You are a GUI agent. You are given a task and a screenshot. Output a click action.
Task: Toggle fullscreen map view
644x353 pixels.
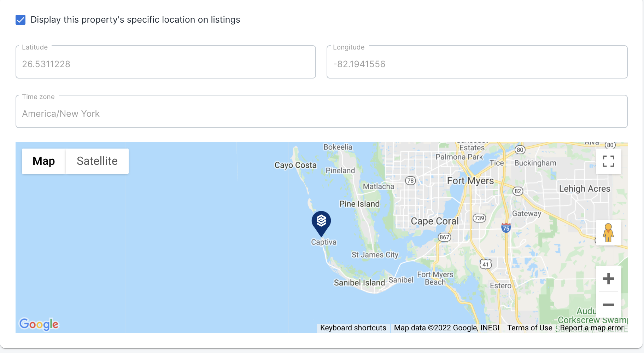pos(608,161)
